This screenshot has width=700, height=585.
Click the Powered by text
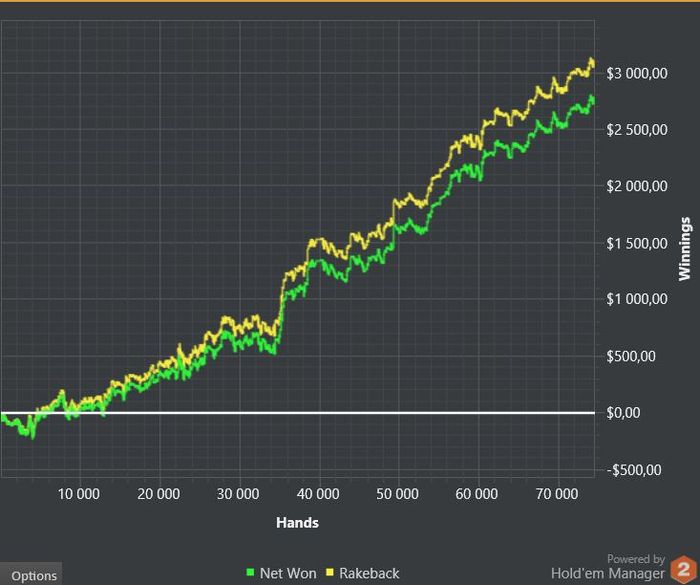point(636,559)
